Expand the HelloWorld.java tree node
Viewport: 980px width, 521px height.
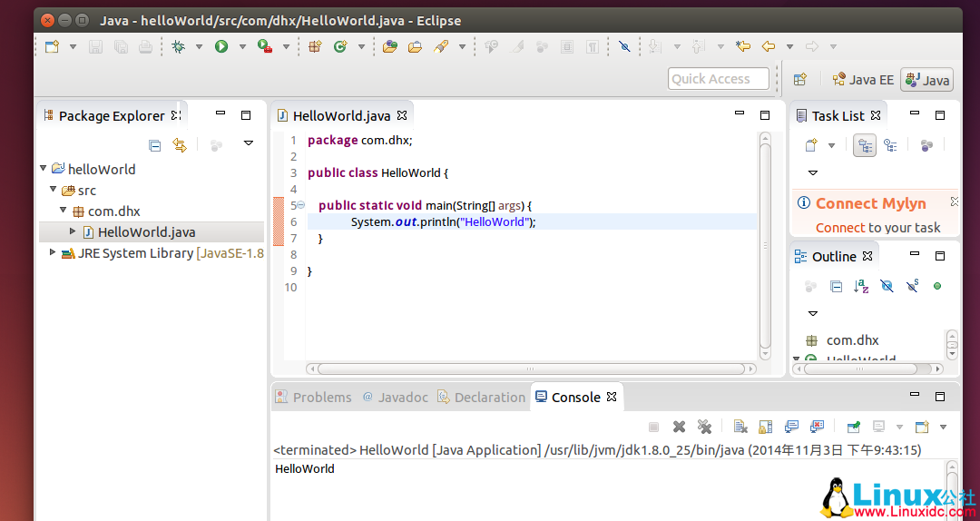(73, 231)
